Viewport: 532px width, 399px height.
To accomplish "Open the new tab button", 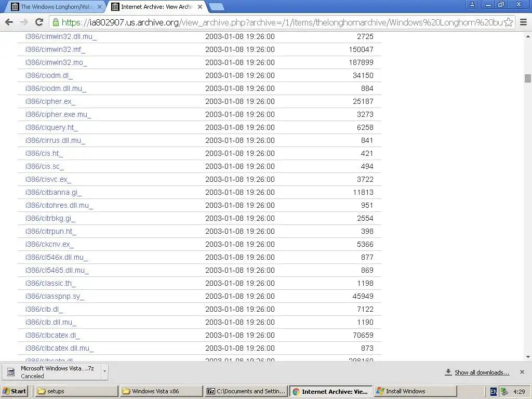I will [x=216, y=6].
